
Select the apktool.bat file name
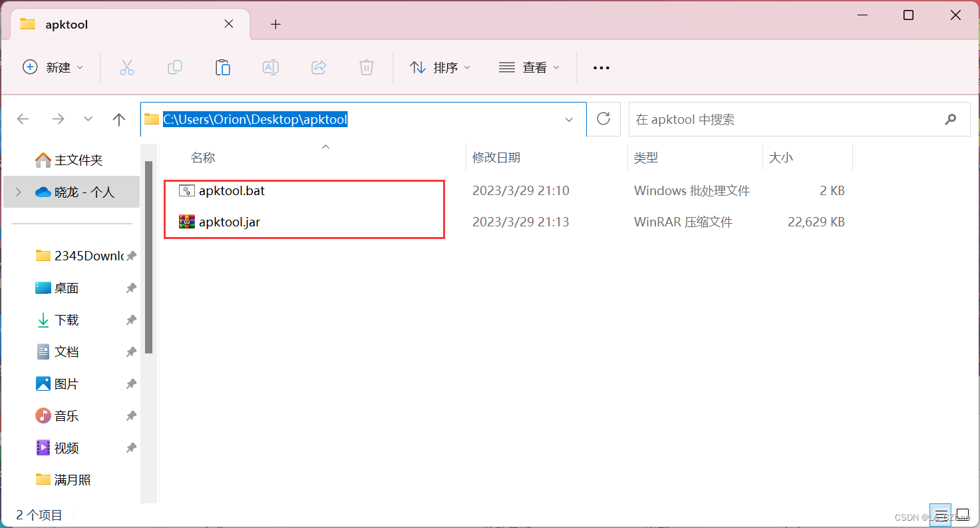pos(232,190)
